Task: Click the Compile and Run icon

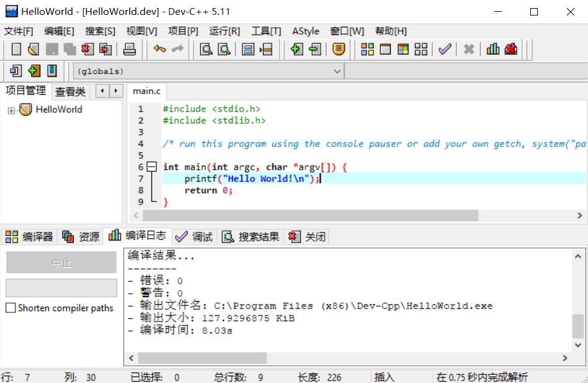Action: [403, 49]
